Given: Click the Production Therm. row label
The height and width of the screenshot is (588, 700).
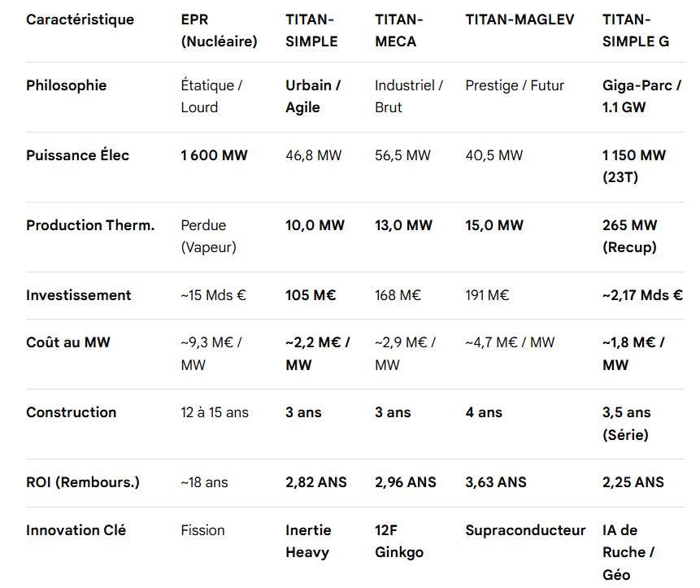Looking at the screenshot, I should click(x=90, y=225).
